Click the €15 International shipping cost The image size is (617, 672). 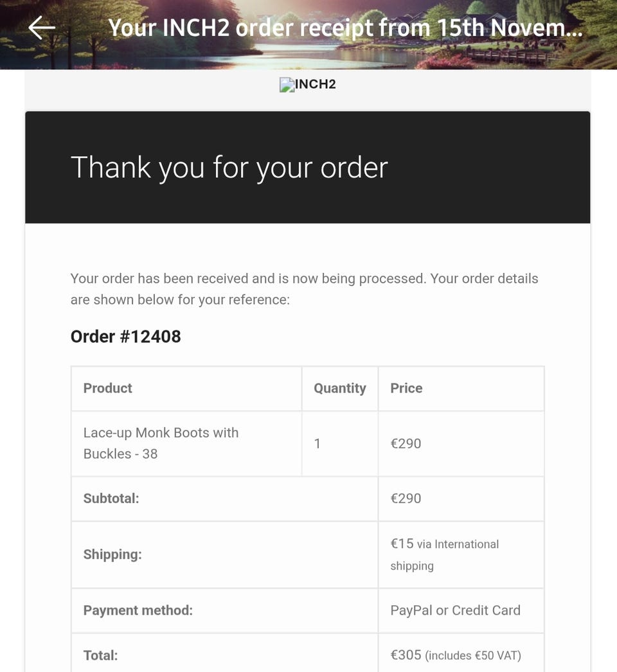click(x=444, y=554)
